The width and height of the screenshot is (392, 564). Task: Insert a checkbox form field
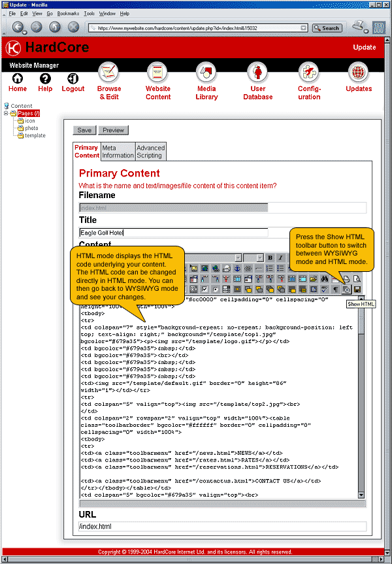click(x=204, y=290)
